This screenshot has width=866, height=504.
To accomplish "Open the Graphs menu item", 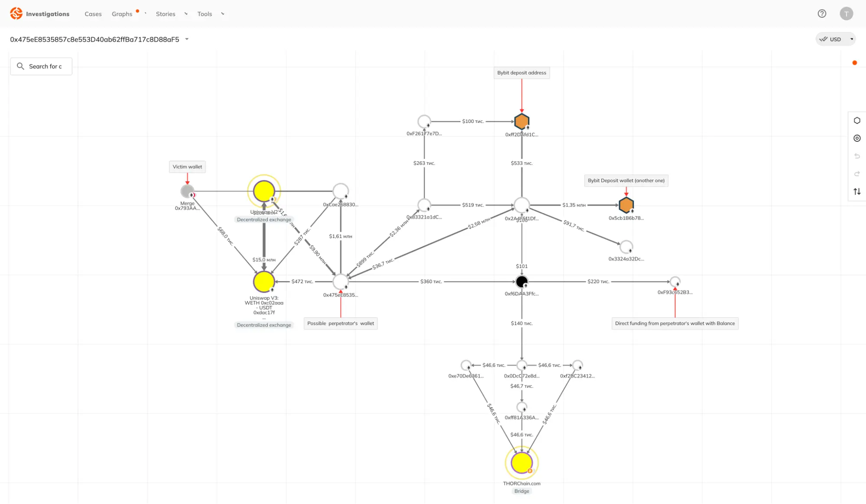I will pos(122,14).
